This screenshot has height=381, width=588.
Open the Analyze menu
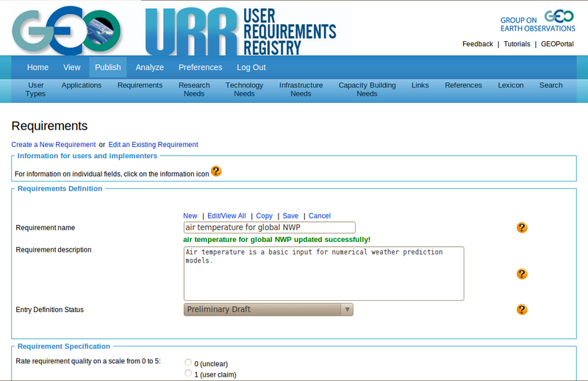(x=150, y=68)
